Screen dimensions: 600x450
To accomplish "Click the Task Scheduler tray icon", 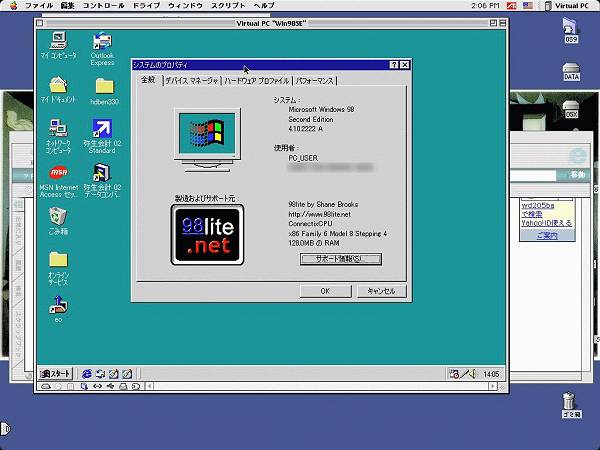I will 454,374.
